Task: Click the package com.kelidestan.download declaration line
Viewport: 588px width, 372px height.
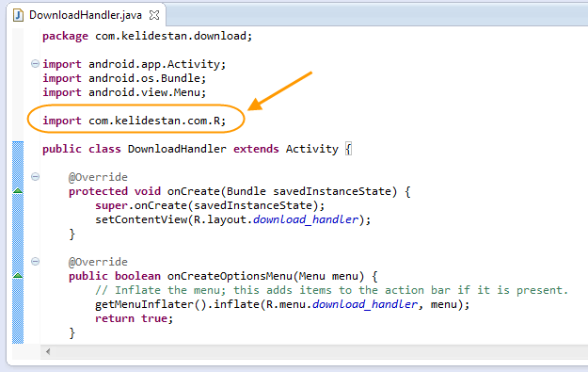Action: pos(147,36)
